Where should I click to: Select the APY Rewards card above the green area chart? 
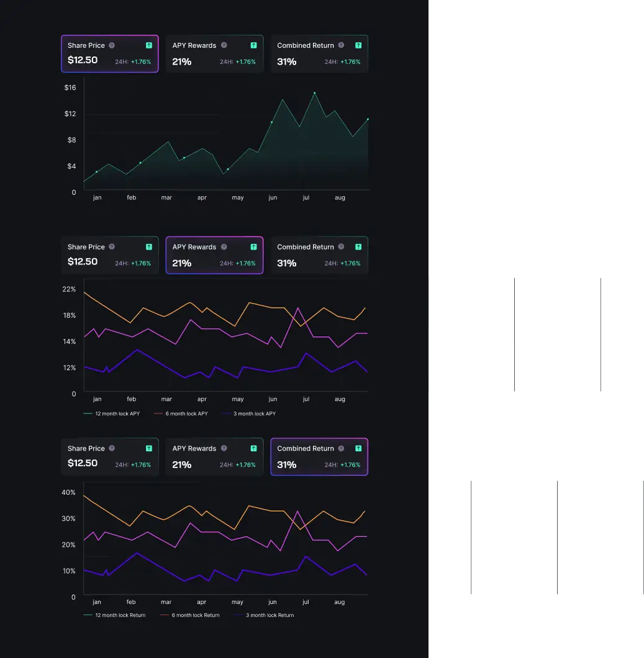click(x=214, y=54)
